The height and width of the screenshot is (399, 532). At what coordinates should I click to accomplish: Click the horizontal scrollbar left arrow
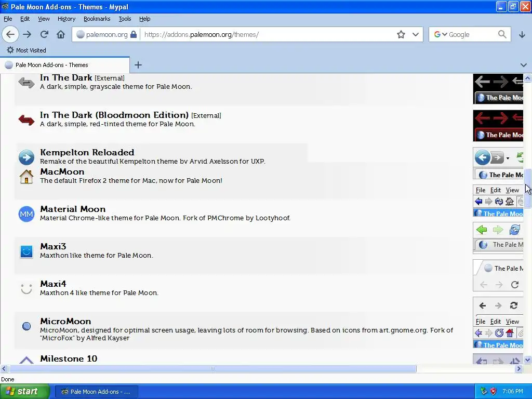[4, 368]
